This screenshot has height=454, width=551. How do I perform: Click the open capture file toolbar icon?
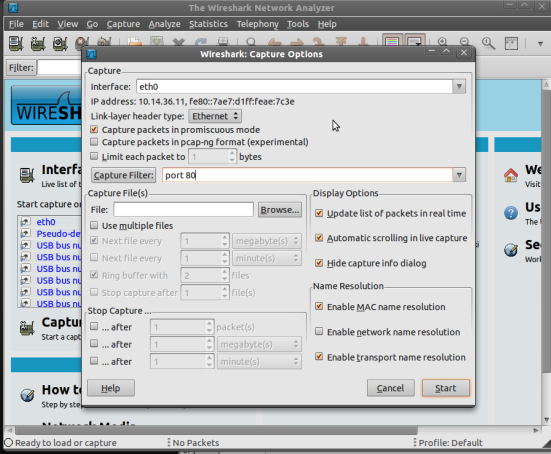pyautogui.click(x=135, y=41)
